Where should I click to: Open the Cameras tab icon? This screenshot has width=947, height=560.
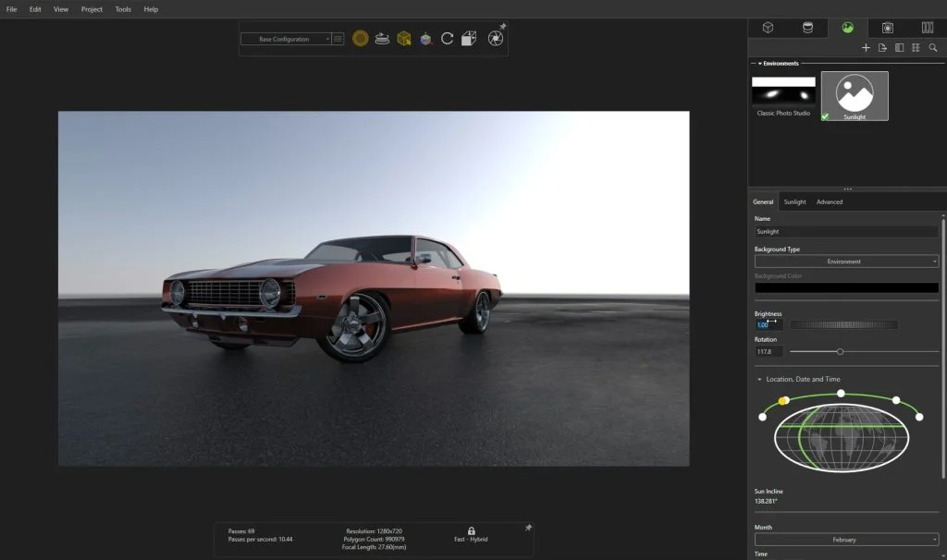pos(888,28)
